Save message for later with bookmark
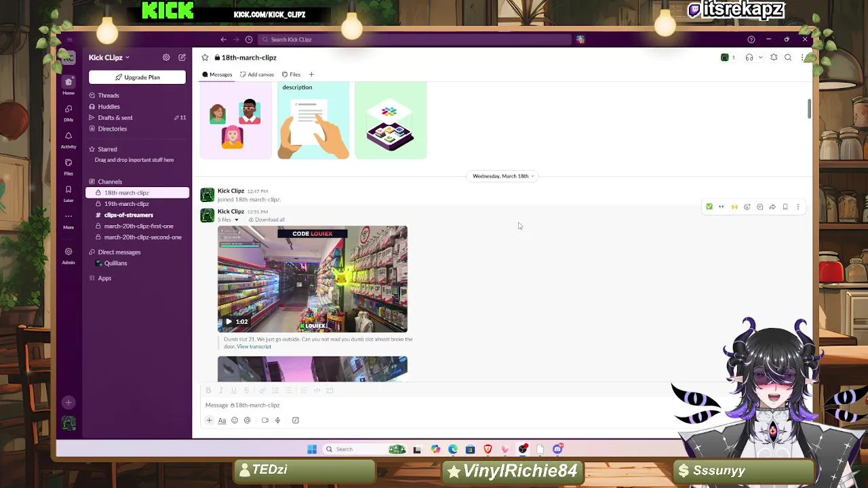This screenshot has width=868, height=488. point(785,207)
